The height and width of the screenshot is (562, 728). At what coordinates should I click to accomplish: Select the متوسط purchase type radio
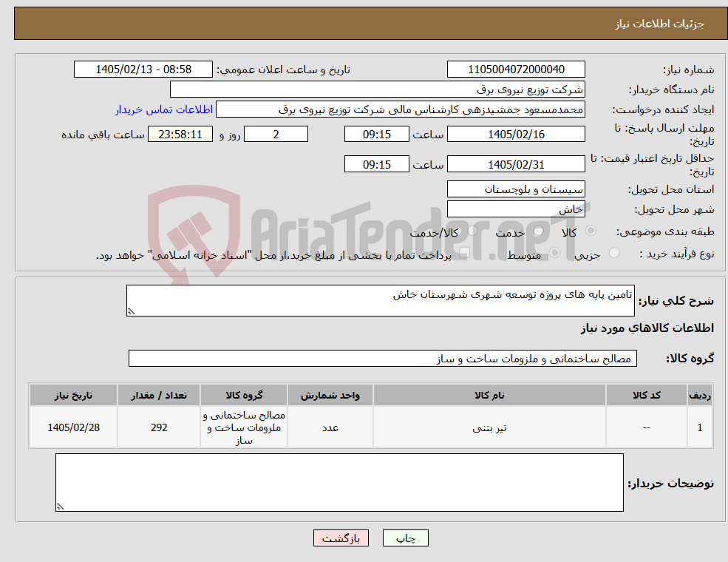click(x=555, y=253)
